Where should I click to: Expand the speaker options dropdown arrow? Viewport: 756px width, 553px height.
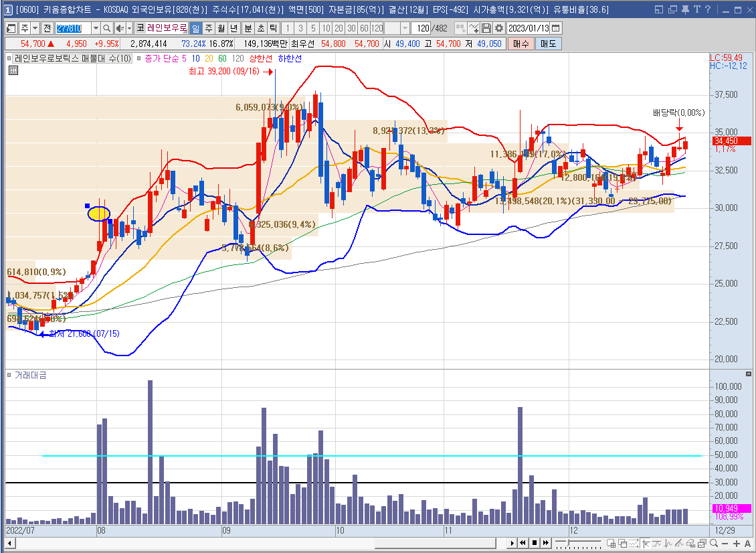(x=129, y=29)
